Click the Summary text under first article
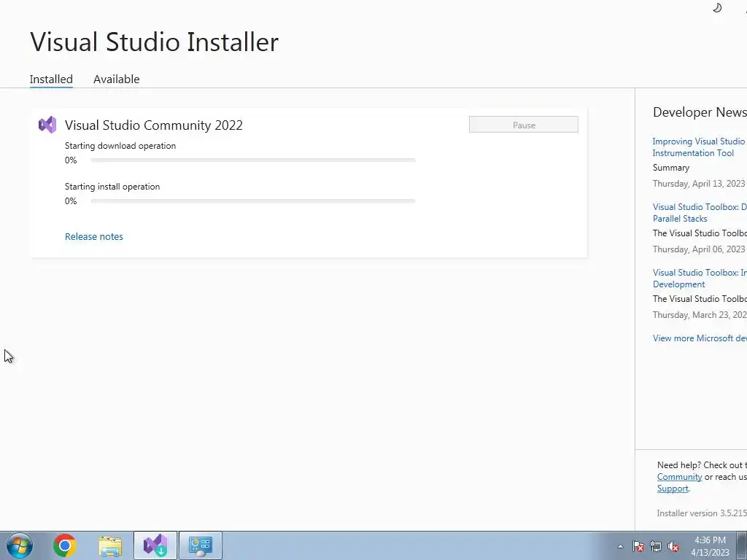The height and width of the screenshot is (560, 747). pos(671,168)
